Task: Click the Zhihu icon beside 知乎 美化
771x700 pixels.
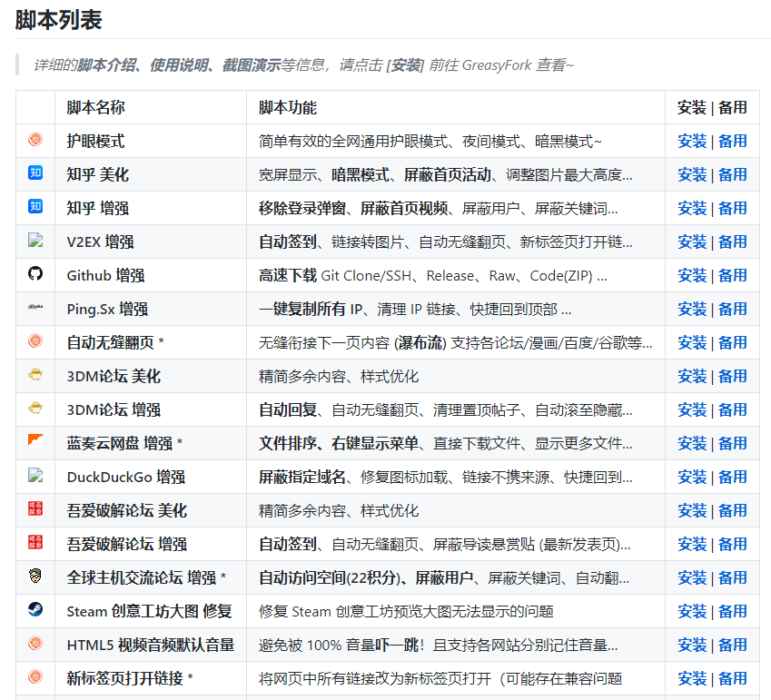Action: pyautogui.click(x=35, y=173)
